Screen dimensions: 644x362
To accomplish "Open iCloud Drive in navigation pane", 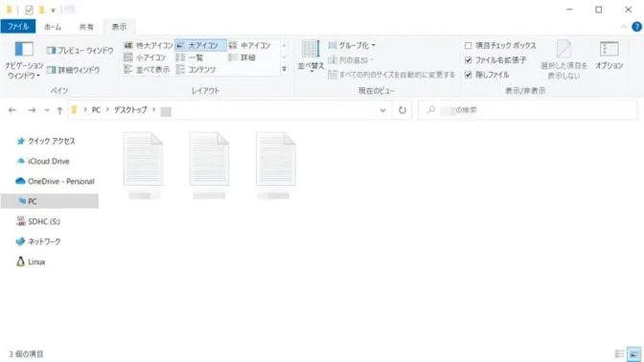I will click(43, 161).
